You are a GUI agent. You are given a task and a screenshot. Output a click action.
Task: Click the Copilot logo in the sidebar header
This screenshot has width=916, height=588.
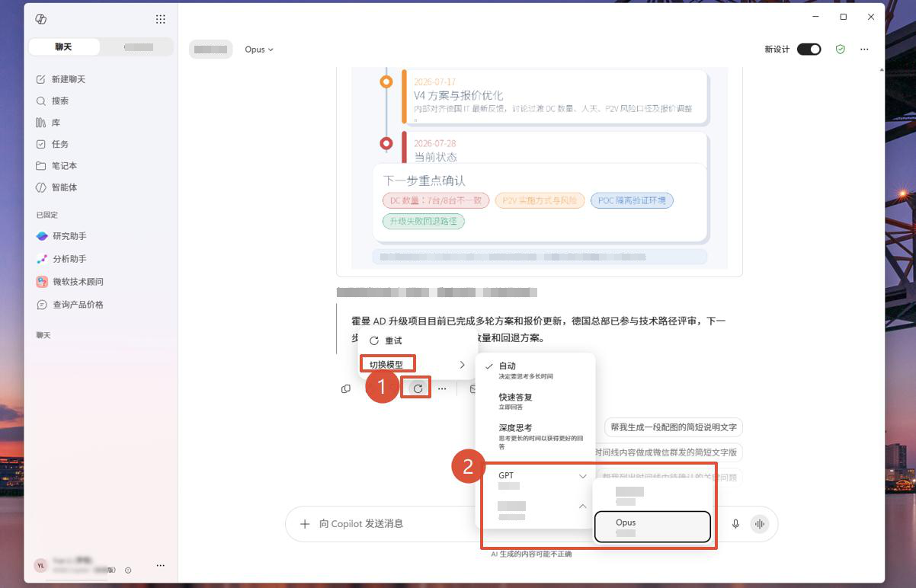coord(41,19)
